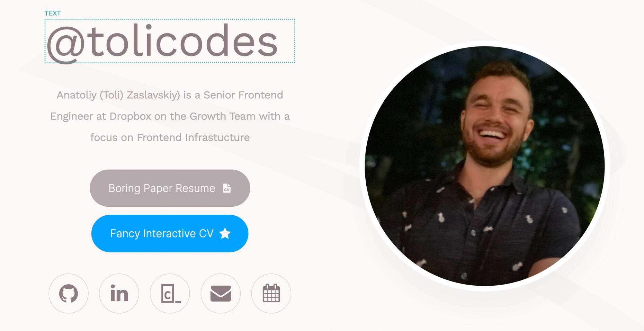Image resolution: width=644 pixels, height=331 pixels.
Task: Open the LinkedIn profile icon
Action: tap(119, 294)
